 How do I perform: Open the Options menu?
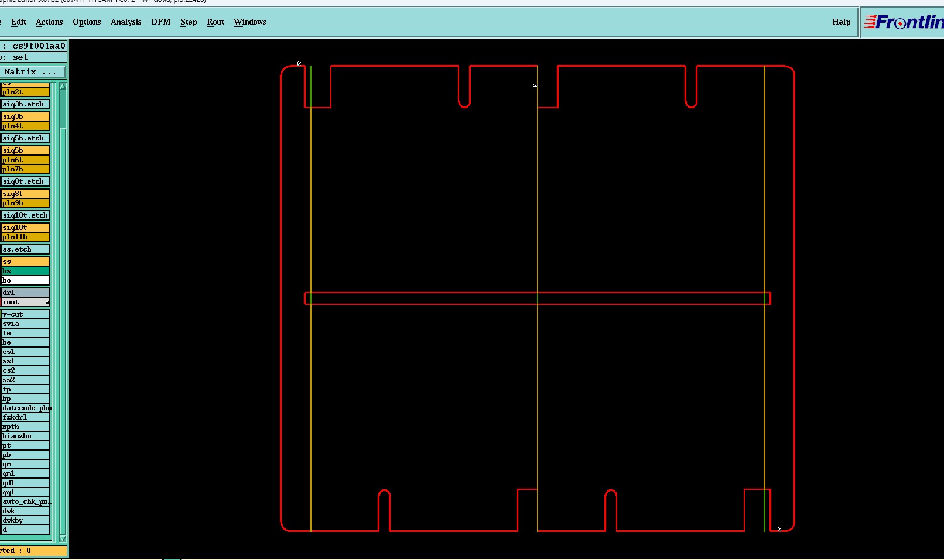pos(87,22)
